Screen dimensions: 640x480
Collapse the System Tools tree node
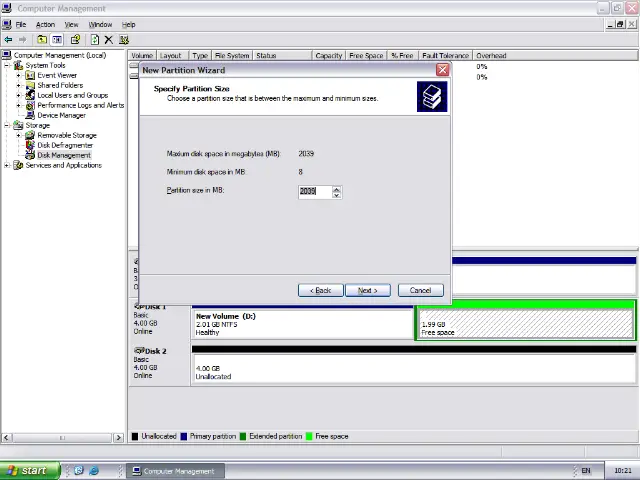(x=7, y=65)
